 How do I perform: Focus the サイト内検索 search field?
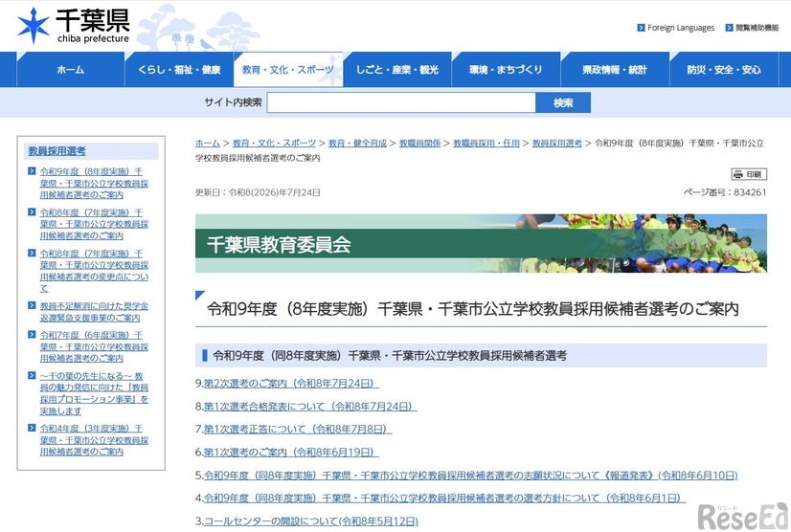click(401, 102)
